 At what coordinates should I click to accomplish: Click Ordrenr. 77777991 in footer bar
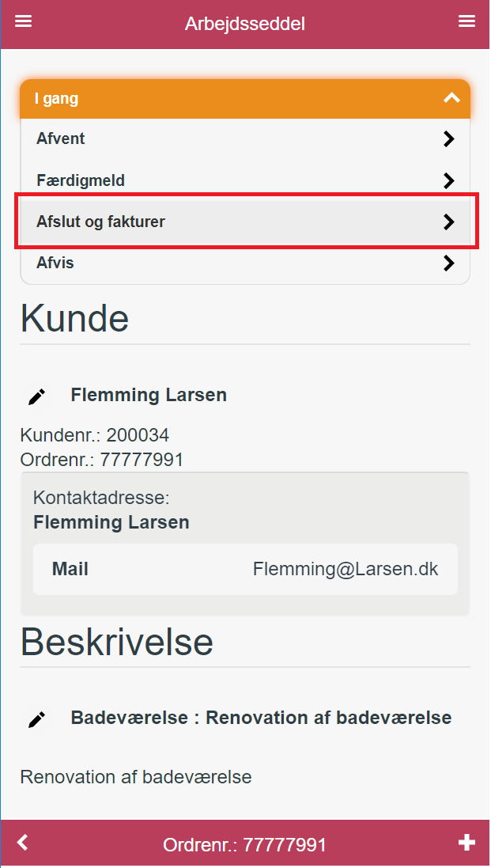(x=244, y=845)
